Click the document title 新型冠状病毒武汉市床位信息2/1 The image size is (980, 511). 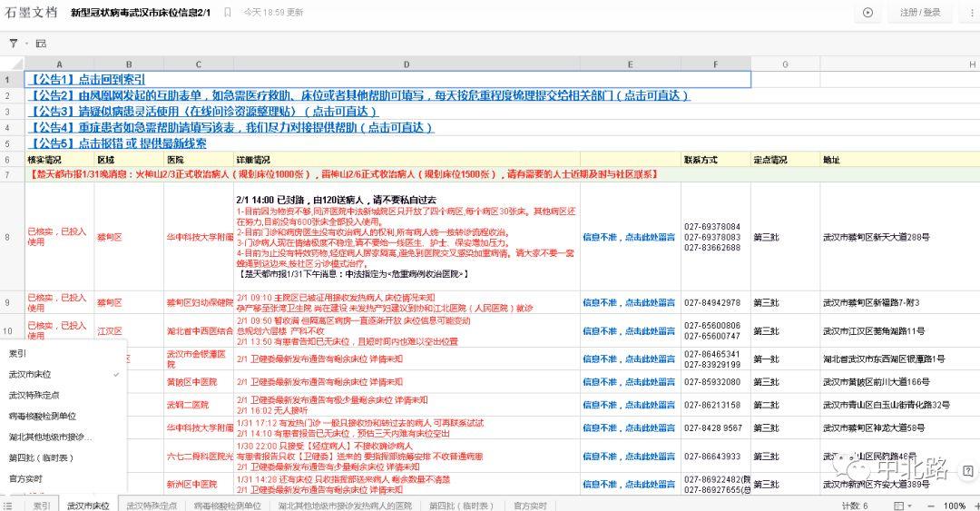tap(141, 13)
